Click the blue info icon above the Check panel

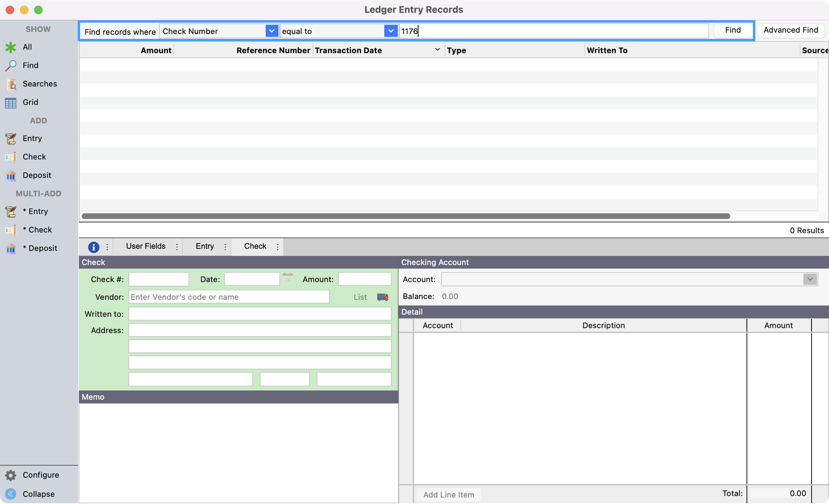click(94, 247)
